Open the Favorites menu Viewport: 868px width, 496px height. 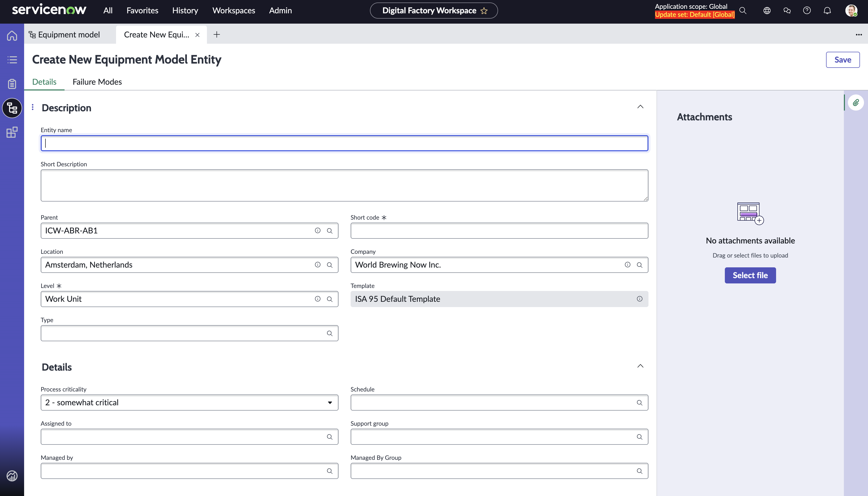[142, 11]
